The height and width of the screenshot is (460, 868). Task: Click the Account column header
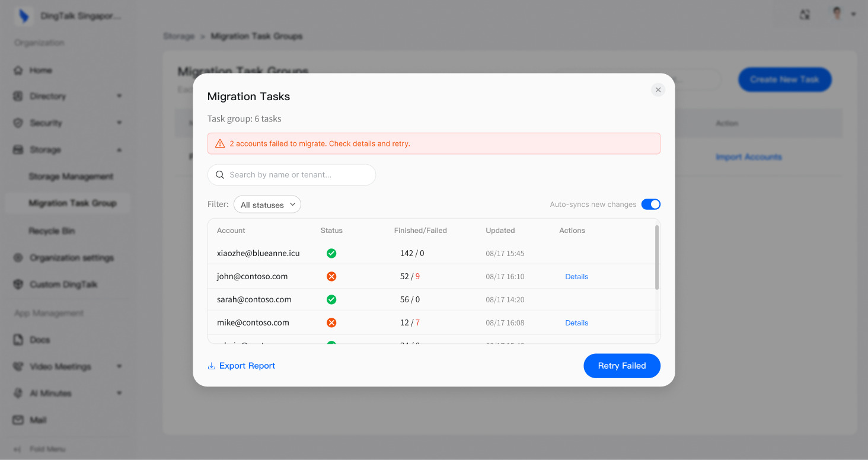pos(231,231)
